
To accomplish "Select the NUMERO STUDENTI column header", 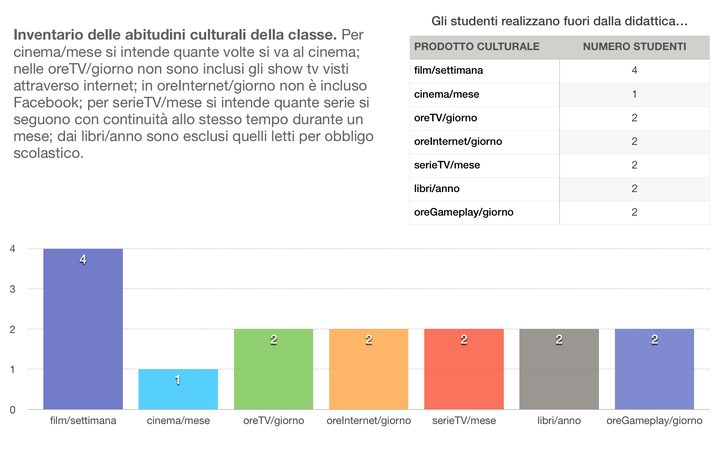I will [x=635, y=47].
